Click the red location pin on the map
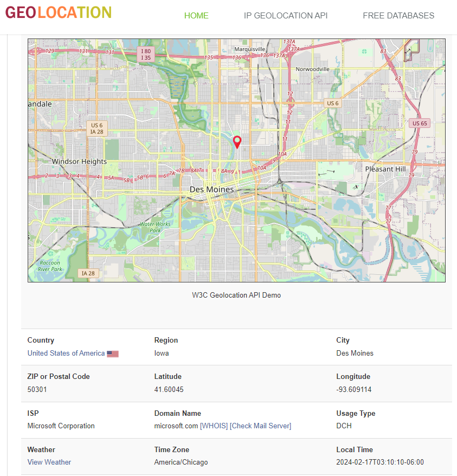 click(237, 141)
